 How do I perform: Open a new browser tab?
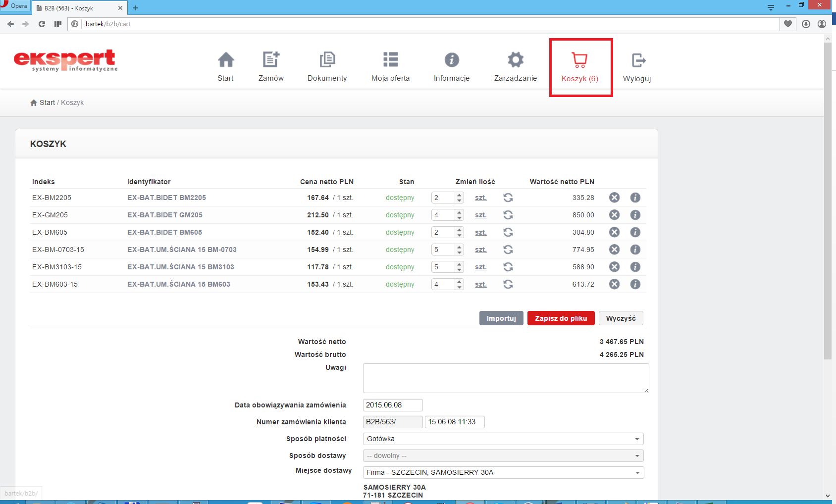tap(135, 8)
